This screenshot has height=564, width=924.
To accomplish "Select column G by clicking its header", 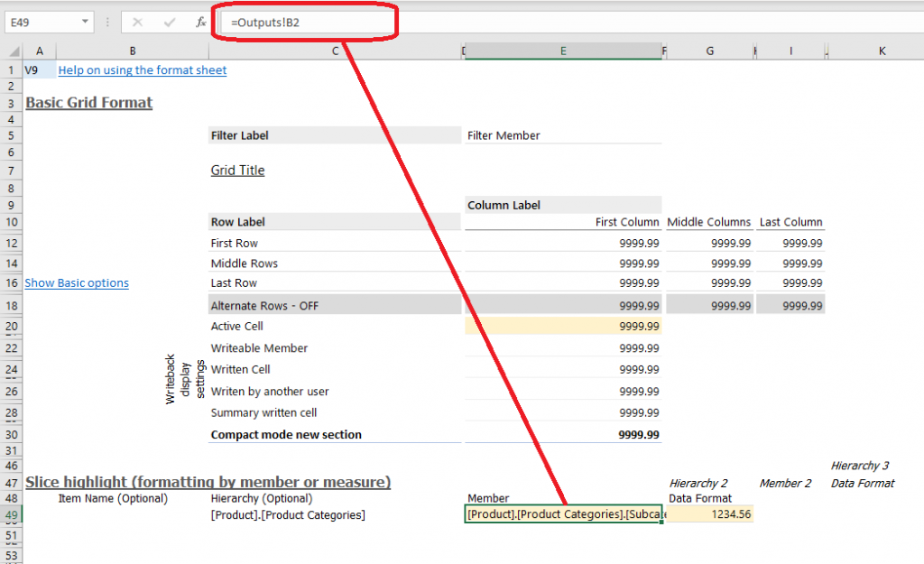I will 709,51.
